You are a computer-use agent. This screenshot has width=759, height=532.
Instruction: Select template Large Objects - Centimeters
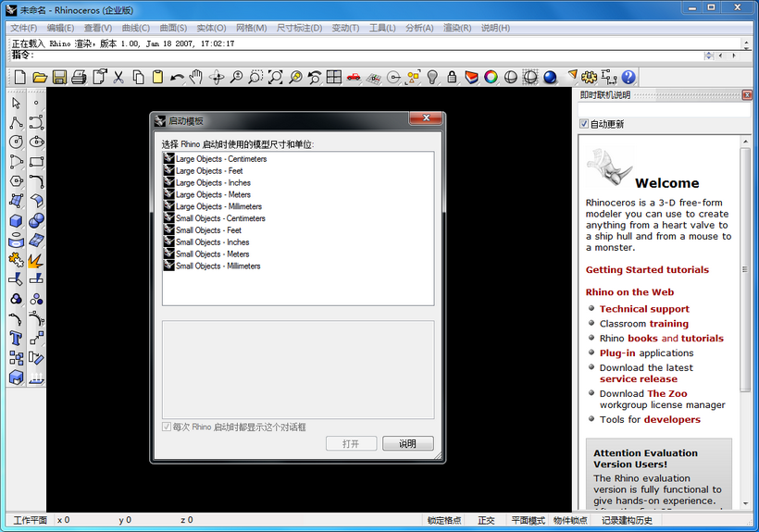(215, 158)
